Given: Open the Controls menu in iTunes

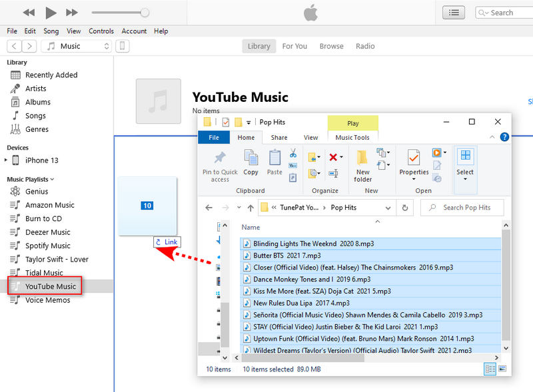Looking at the screenshot, I should [101, 31].
